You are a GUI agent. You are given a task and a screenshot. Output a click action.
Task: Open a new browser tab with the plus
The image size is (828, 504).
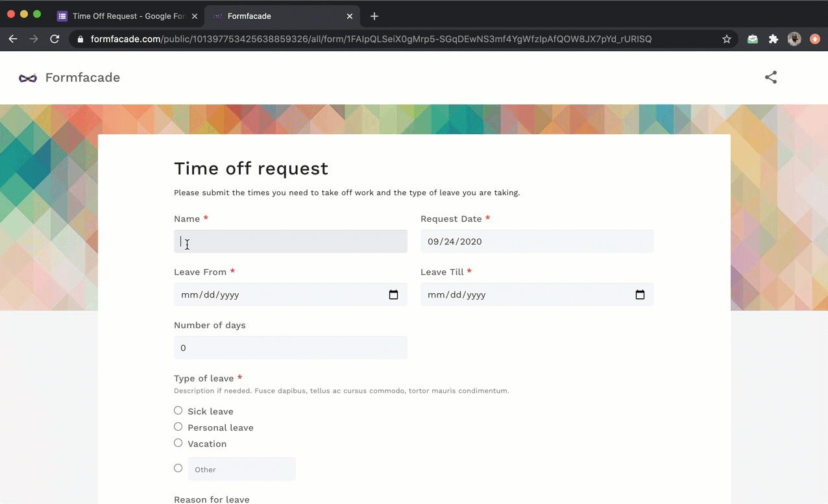(374, 16)
